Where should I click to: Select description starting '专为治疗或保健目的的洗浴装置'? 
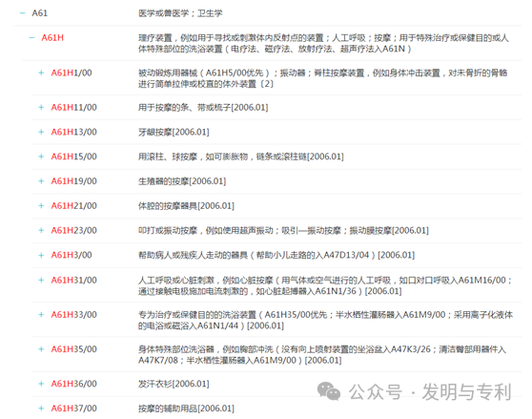[325, 320]
